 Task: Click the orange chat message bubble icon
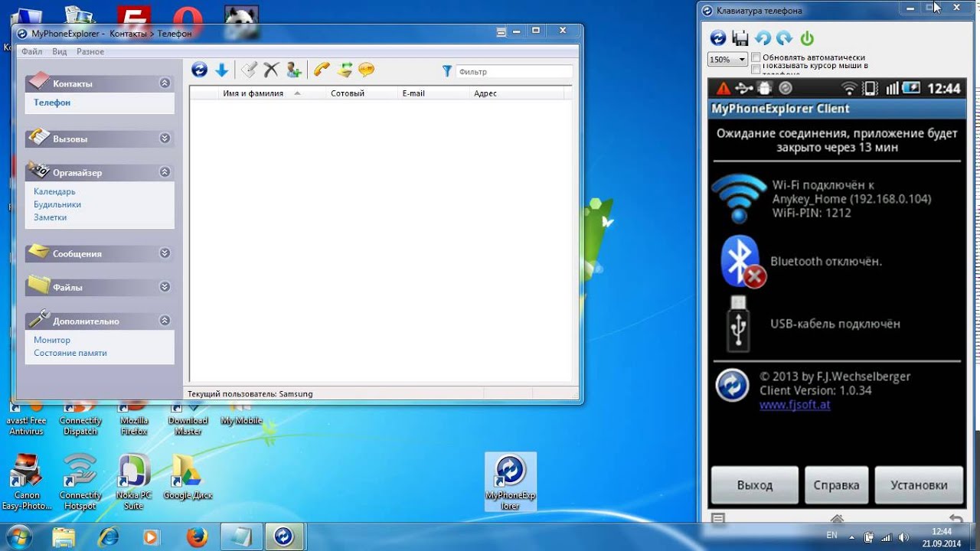[x=367, y=70]
